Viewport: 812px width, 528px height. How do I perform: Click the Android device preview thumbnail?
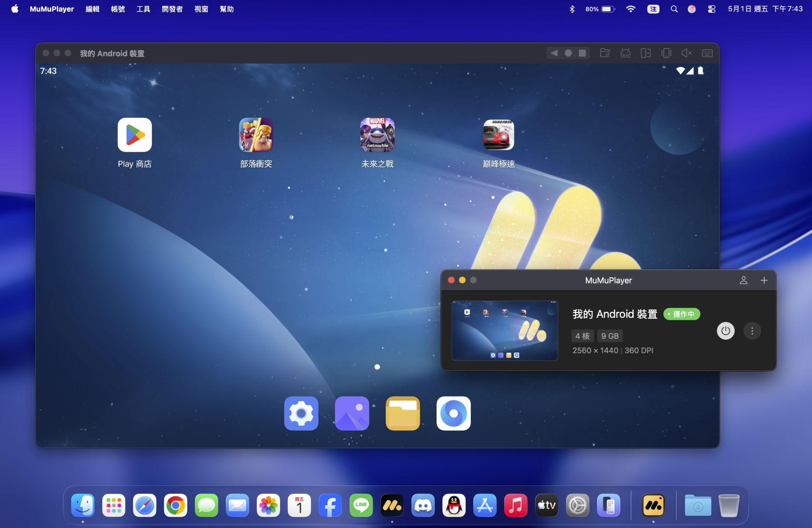pyautogui.click(x=505, y=331)
